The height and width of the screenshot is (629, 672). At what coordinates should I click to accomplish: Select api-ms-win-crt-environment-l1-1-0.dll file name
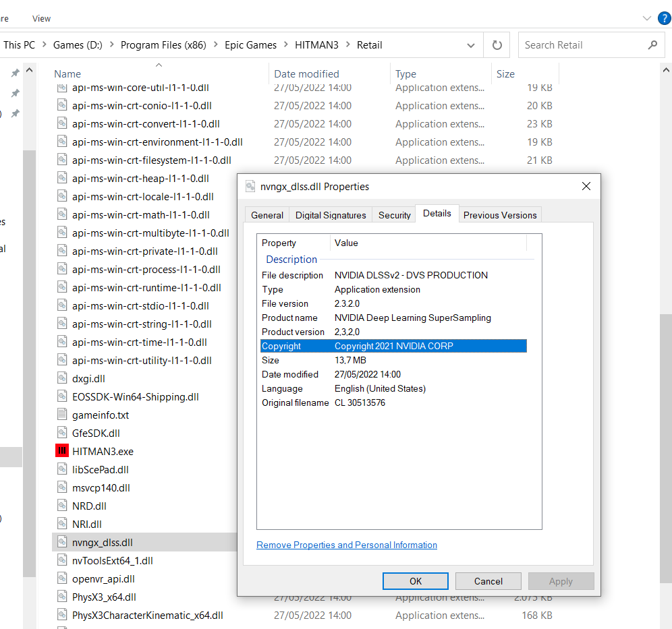click(x=157, y=142)
